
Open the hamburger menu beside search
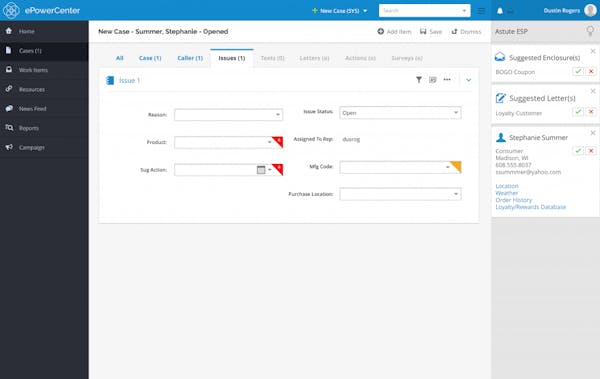(x=481, y=11)
